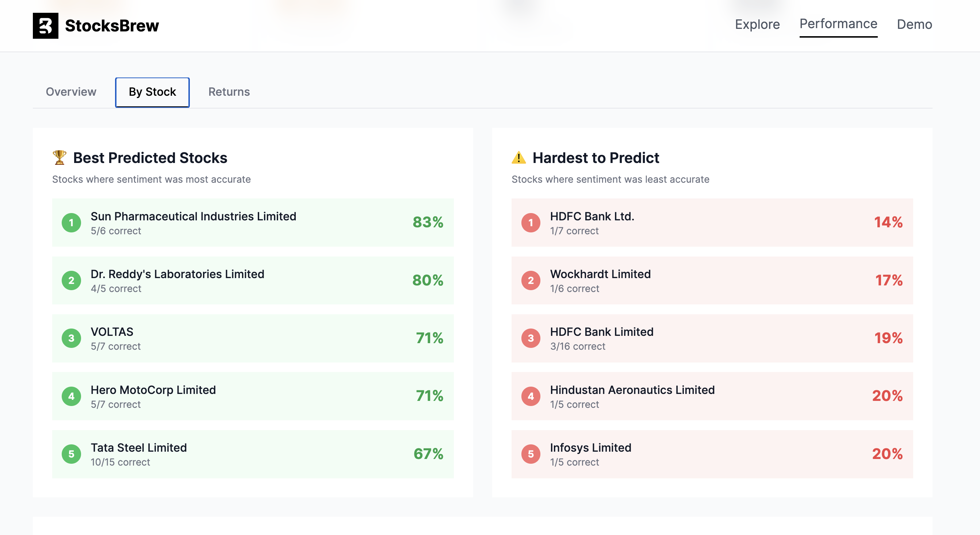Click green rank 1 badge for Sun Pharmaceutical
This screenshot has width=980, height=535.
tap(71, 223)
